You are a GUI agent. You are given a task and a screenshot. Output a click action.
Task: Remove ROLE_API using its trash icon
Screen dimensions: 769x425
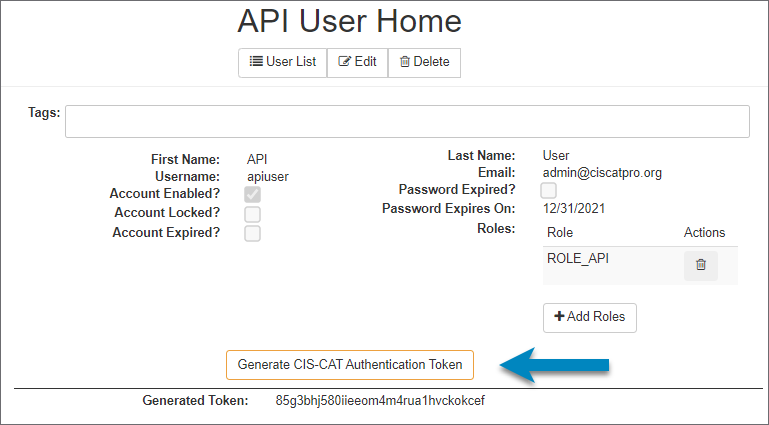700,265
